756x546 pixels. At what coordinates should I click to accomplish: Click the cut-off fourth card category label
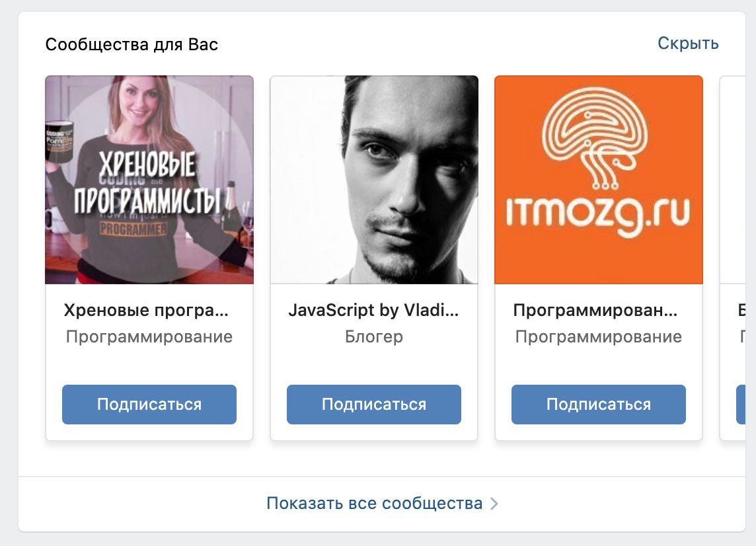pos(743,336)
